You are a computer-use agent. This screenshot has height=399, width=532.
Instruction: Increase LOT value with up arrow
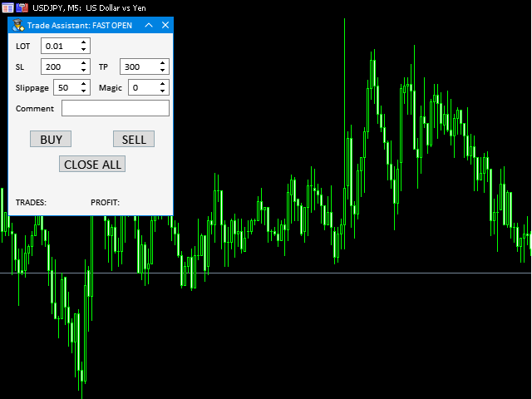point(83,42)
